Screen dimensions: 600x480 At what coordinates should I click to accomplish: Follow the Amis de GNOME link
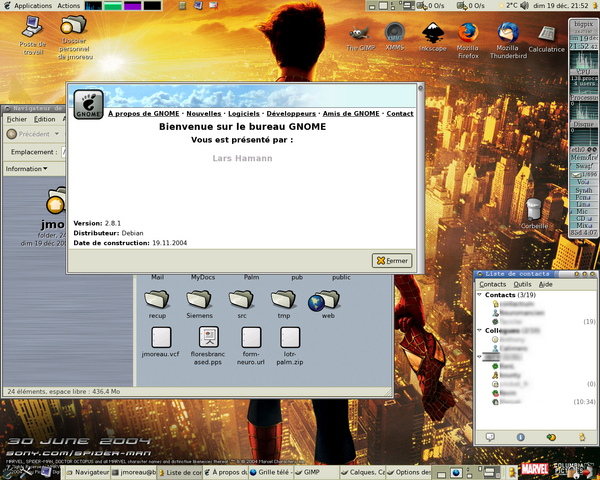coord(351,114)
